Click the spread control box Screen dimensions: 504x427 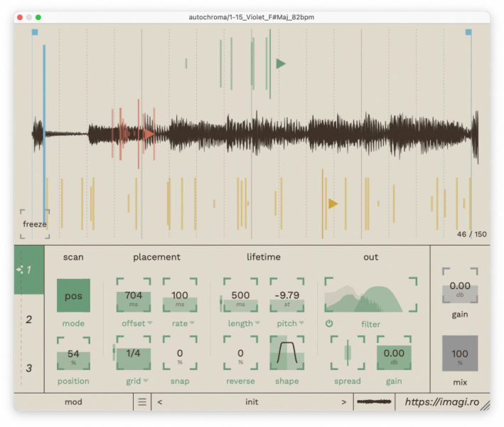pyautogui.click(x=348, y=353)
